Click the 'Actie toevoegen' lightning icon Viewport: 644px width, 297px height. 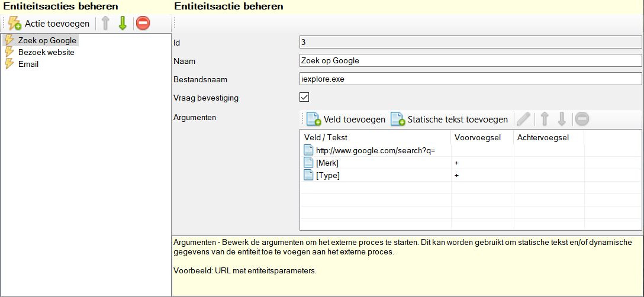(15, 24)
